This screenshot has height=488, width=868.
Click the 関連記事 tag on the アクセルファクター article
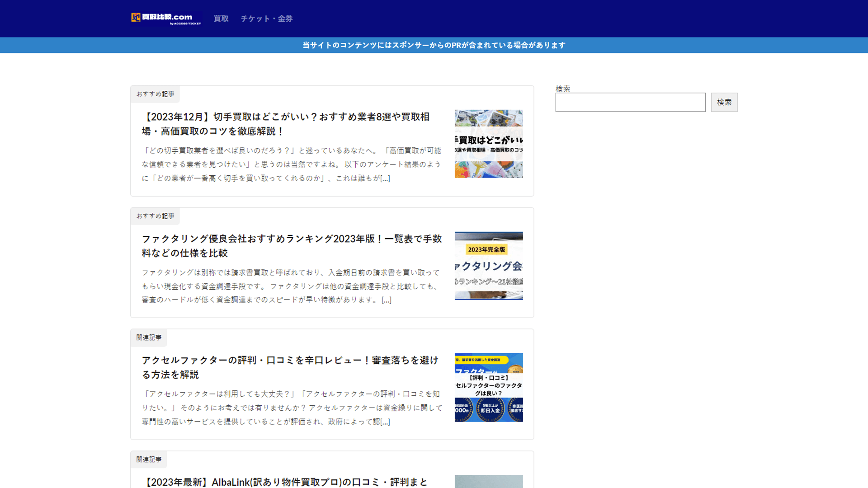pos(149,338)
